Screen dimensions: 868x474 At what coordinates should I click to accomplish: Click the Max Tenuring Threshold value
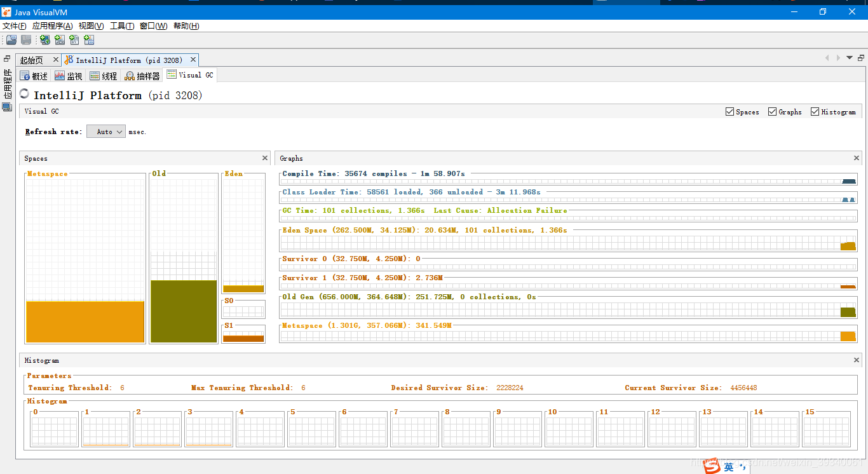(x=303, y=388)
